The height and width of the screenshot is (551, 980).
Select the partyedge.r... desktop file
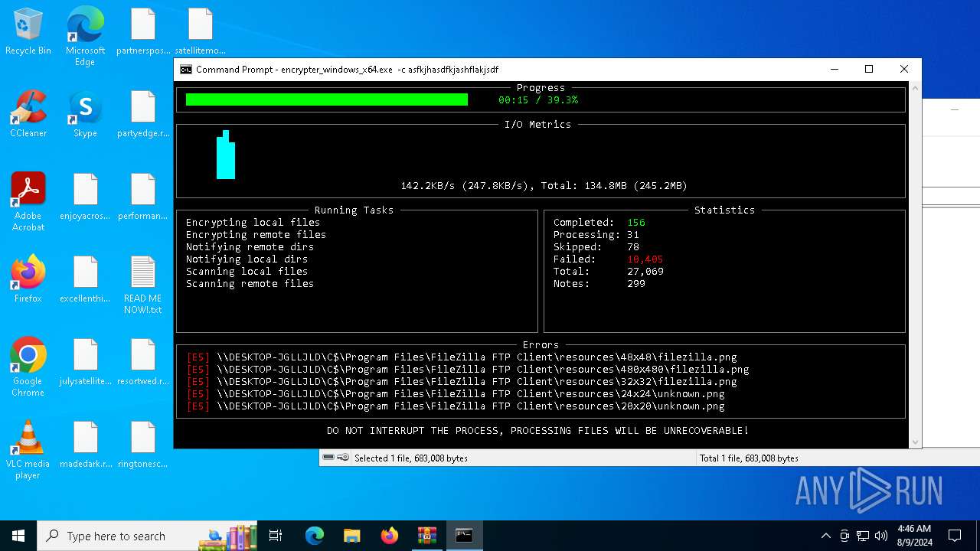[143, 115]
